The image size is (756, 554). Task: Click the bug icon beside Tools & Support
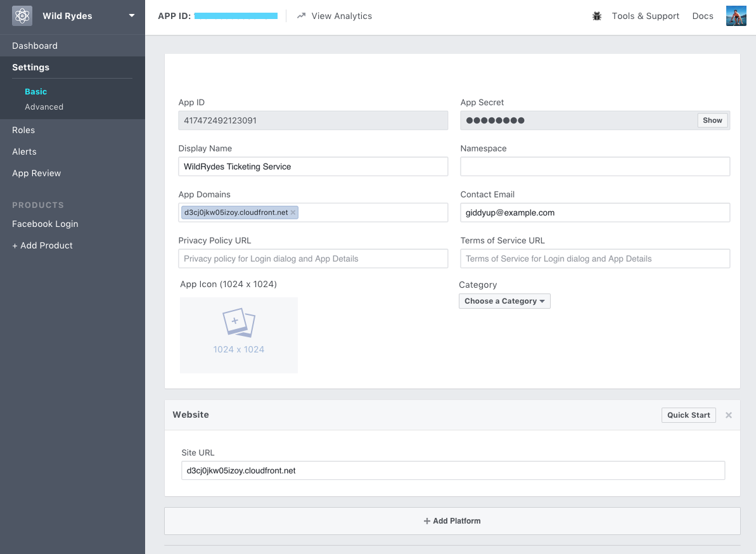click(x=597, y=16)
